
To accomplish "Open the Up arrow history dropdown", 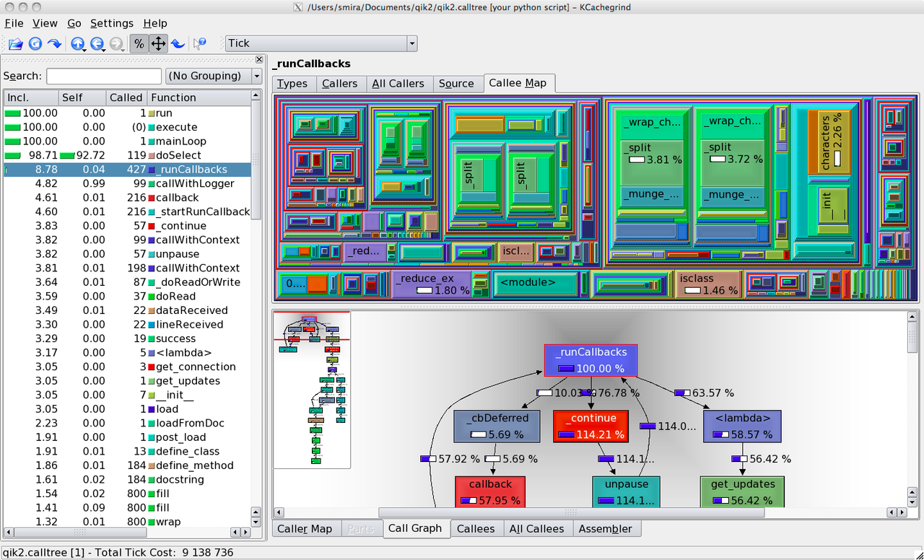I will click(85, 48).
